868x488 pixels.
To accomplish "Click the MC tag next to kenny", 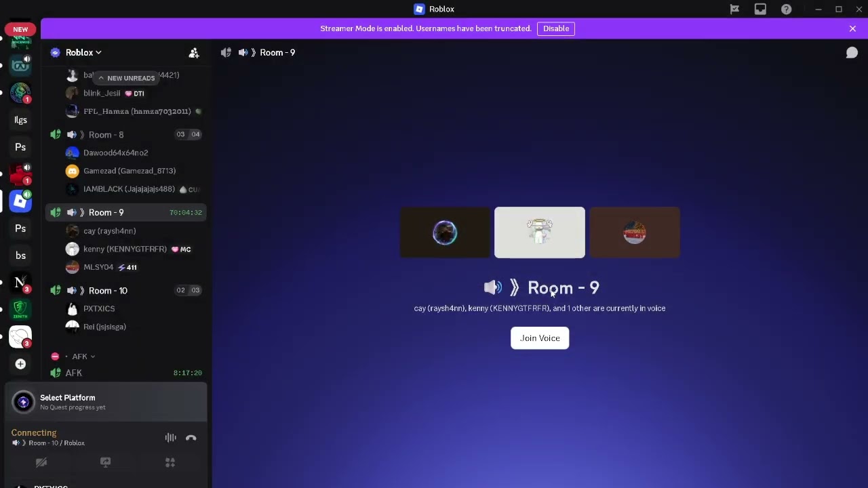I will coord(181,249).
